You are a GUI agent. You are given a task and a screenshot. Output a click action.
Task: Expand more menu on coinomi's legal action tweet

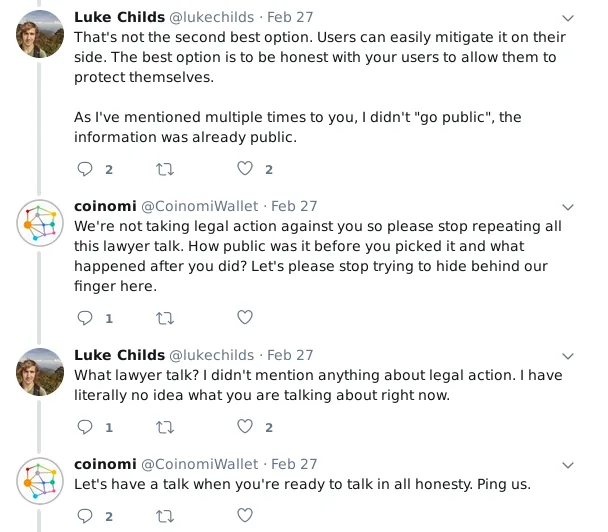(x=568, y=207)
